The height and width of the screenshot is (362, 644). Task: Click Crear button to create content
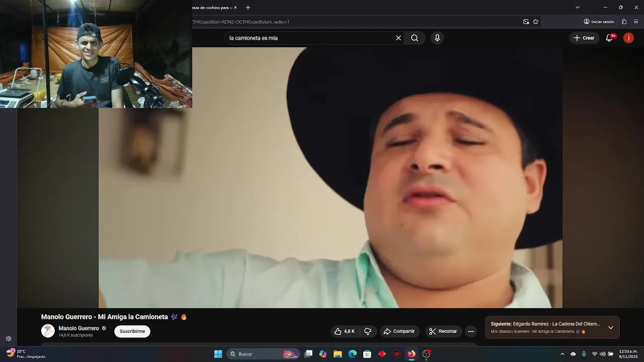pos(584,38)
